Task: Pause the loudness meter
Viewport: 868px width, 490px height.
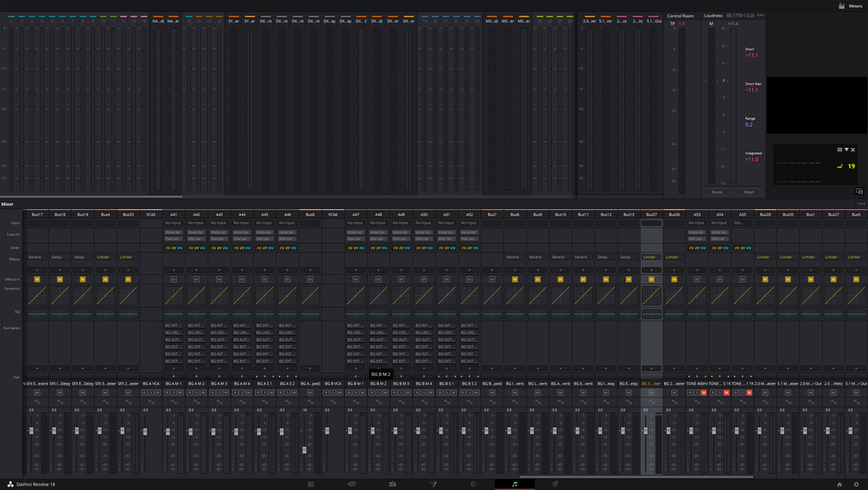Action: (x=717, y=192)
